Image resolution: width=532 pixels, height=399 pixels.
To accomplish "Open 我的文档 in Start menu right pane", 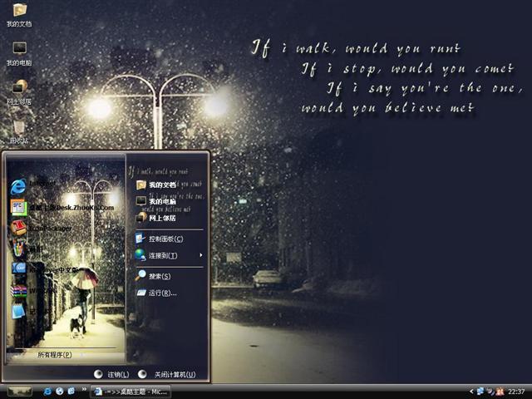I will pos(156,185).
